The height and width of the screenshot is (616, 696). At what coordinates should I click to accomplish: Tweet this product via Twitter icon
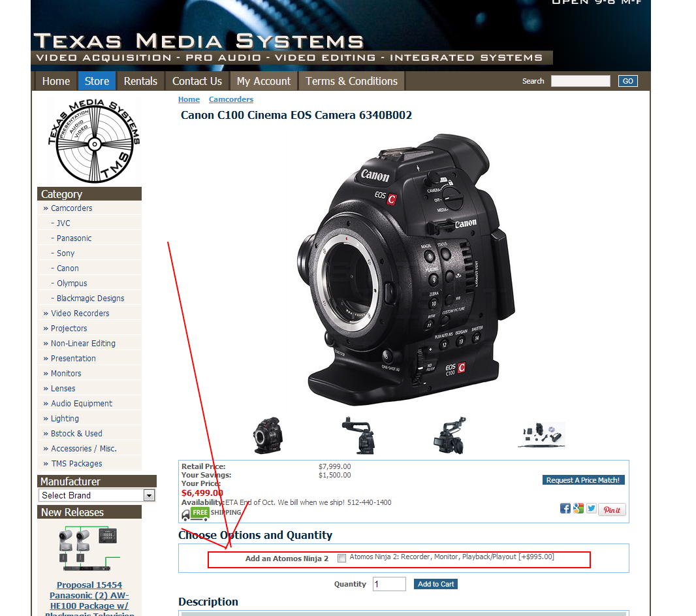(x=592, y=508)
